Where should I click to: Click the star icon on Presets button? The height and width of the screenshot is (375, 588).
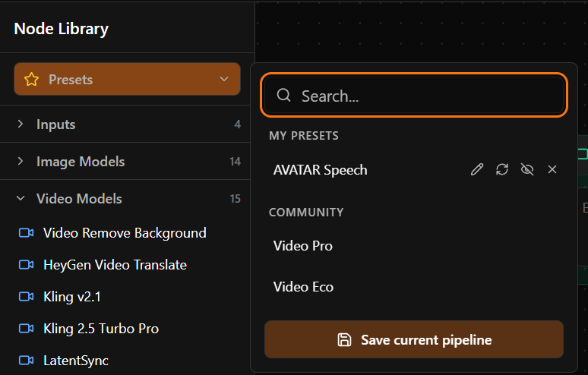coord(31,80)
